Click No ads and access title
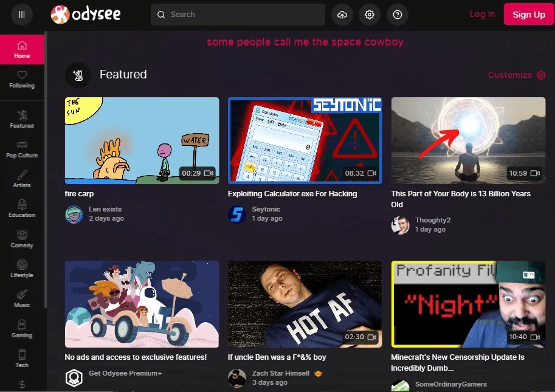This screenshot has height=392, width=555. [136, 357]
